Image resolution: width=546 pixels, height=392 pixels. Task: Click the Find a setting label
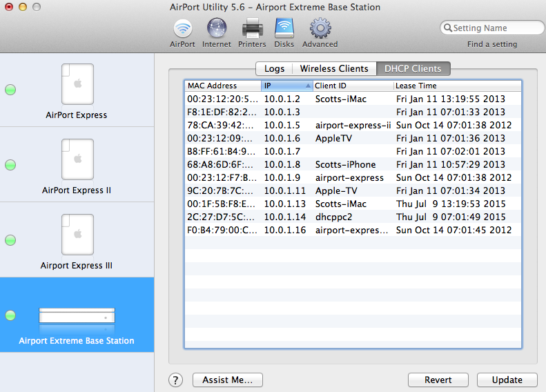click(492, 44)
